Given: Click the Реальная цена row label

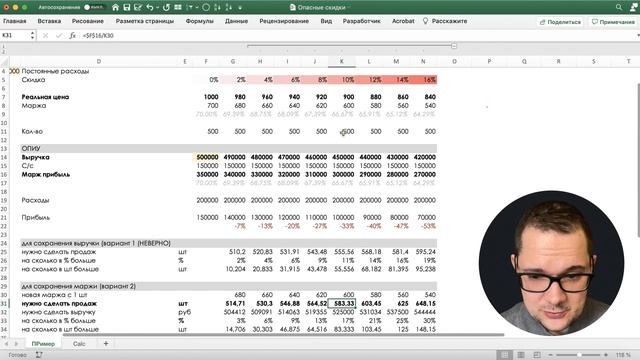Looking at the screenshot, I should pyautogui.click(x=45, y=97).
